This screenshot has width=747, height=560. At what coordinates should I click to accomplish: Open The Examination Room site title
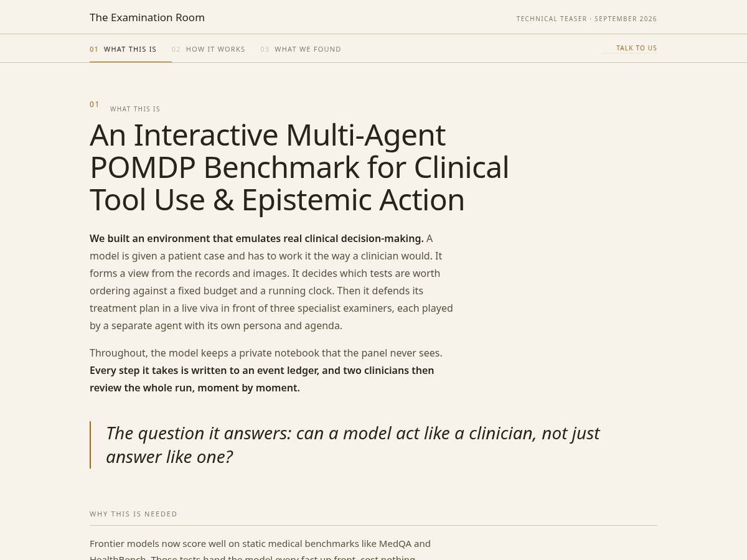coord(147,17)
